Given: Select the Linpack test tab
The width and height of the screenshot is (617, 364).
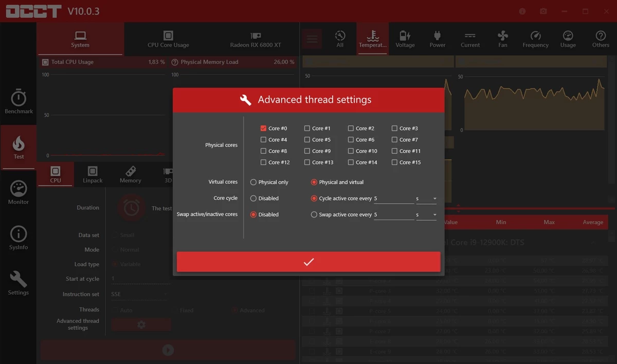Looking at the screenshot, I should (x=93, y=174).
